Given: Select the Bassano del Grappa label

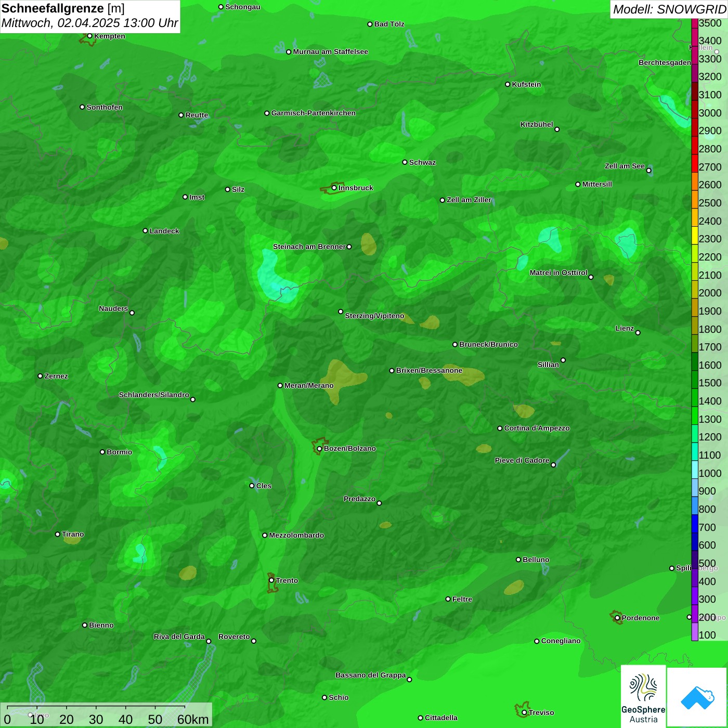Looking at the screenshot, I should (x=370, y=675).
